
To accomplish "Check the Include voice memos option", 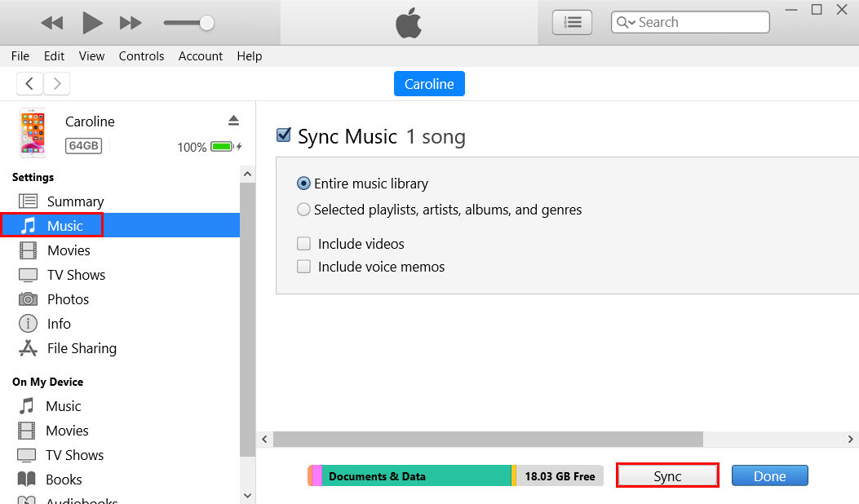I will tap(303, 266).
